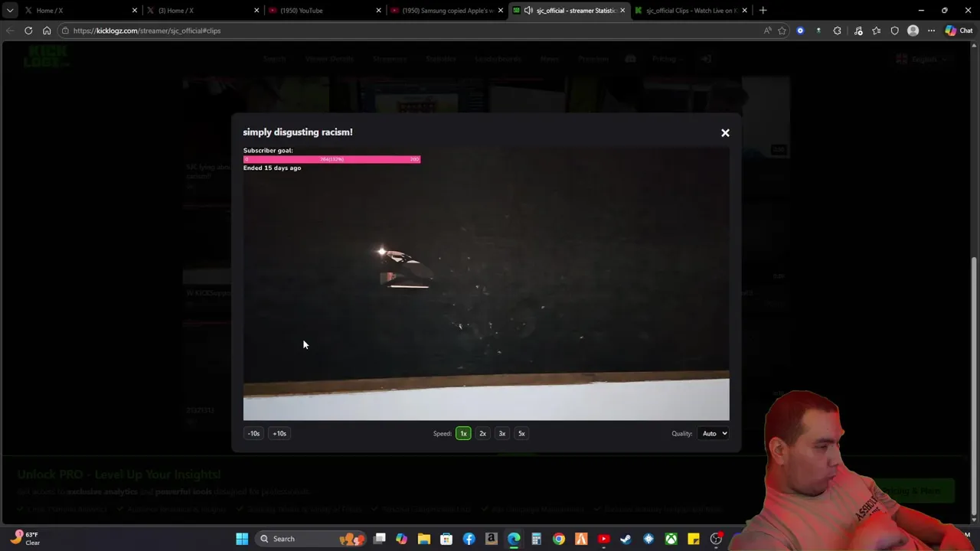Image resolution: width=980 pixels, height=551 pixels.
Task: Open the favorites list icon
Action: 876,31
